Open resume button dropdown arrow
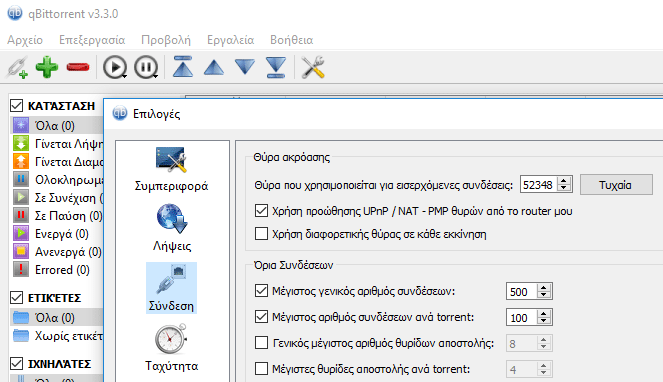663x382 pixels. click(124, 77)
